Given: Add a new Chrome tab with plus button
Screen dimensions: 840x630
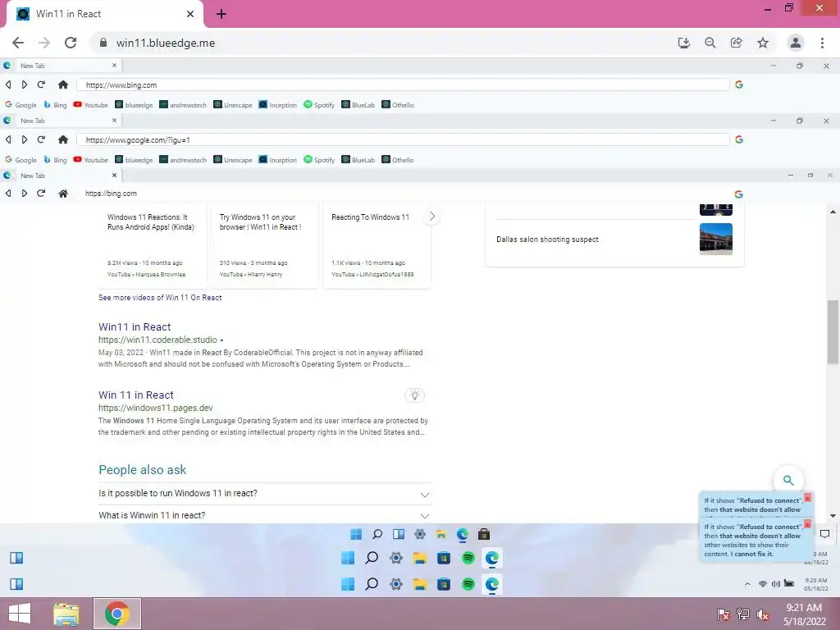Looking at the screenshot, I should pos(221,14).
